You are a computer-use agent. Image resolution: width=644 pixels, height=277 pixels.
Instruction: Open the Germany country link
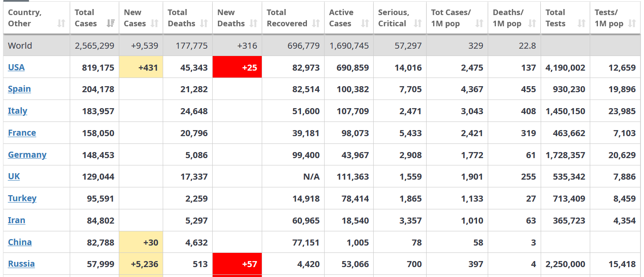coord(27,155)
